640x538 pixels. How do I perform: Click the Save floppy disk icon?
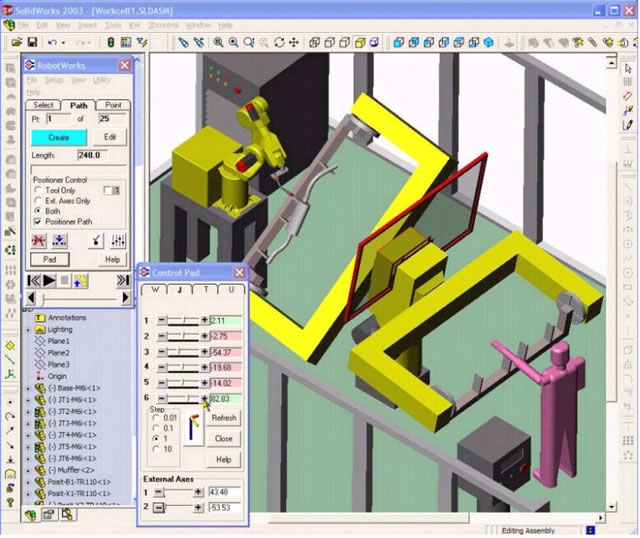32,42
